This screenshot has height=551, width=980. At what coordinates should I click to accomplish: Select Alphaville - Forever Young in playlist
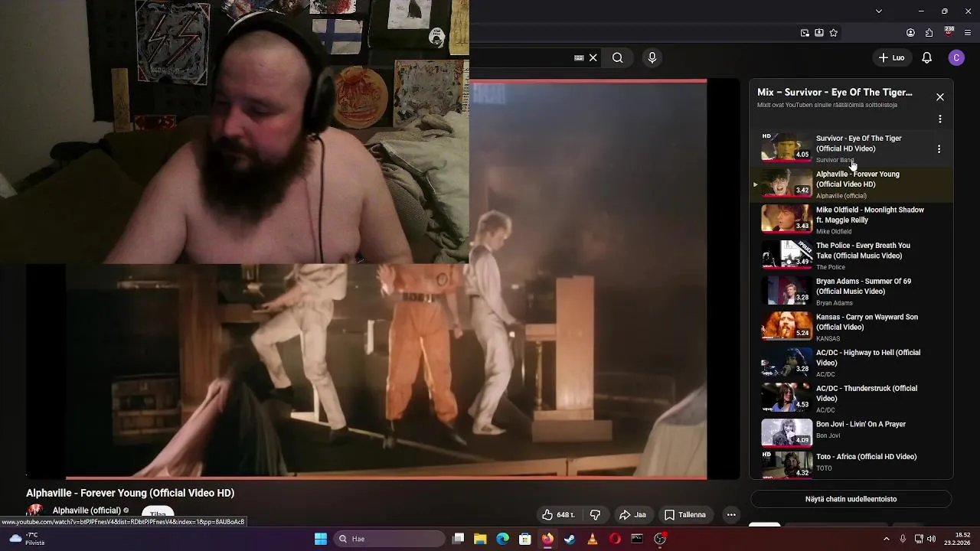click(851, 184)
